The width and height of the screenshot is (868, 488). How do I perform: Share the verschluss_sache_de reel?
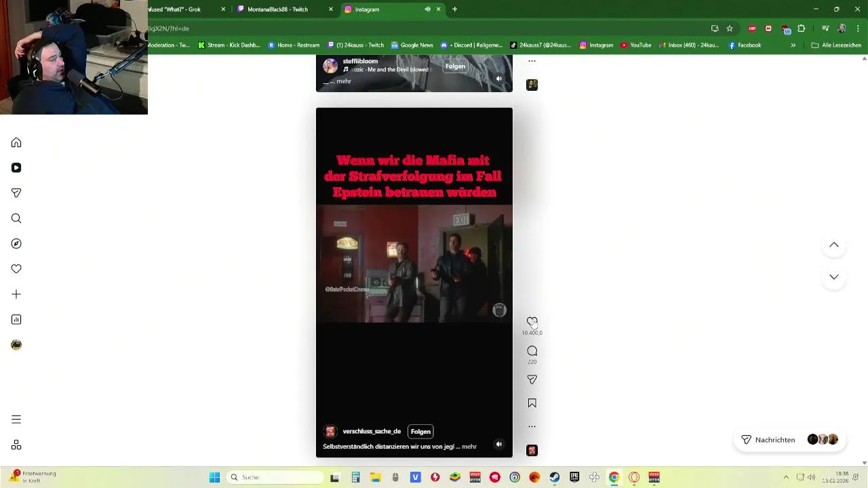532,380
